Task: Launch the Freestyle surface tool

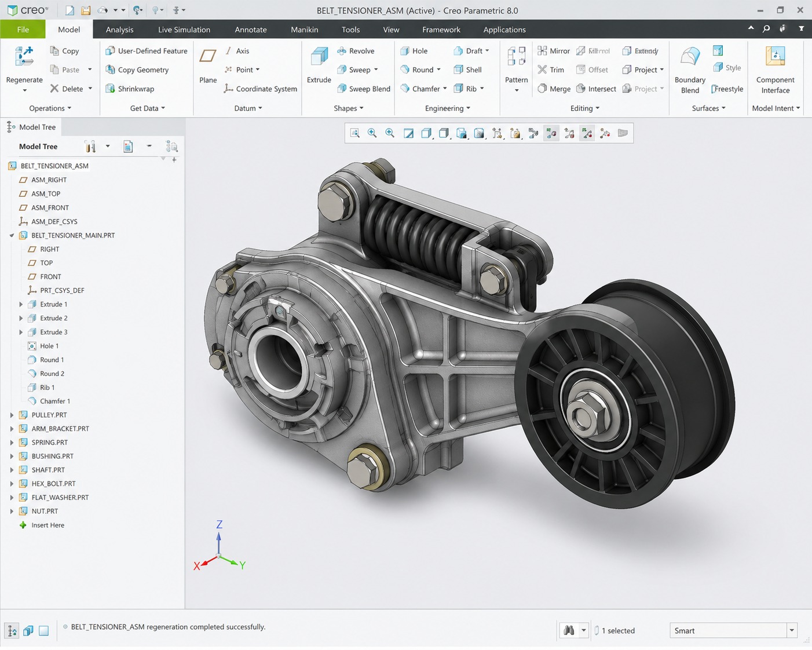Action: pos(728,89)
